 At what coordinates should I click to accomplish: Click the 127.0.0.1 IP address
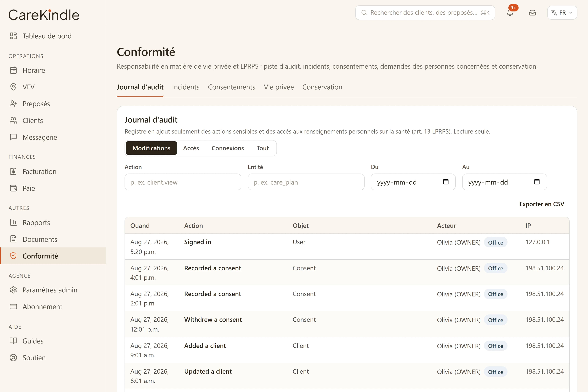tap(537, 242)
